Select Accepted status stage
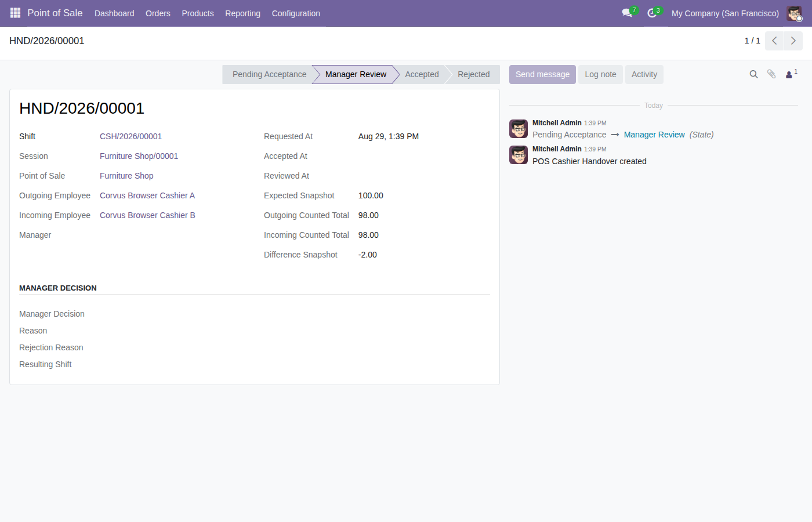 pyautogui.click(x=422, y=74)
